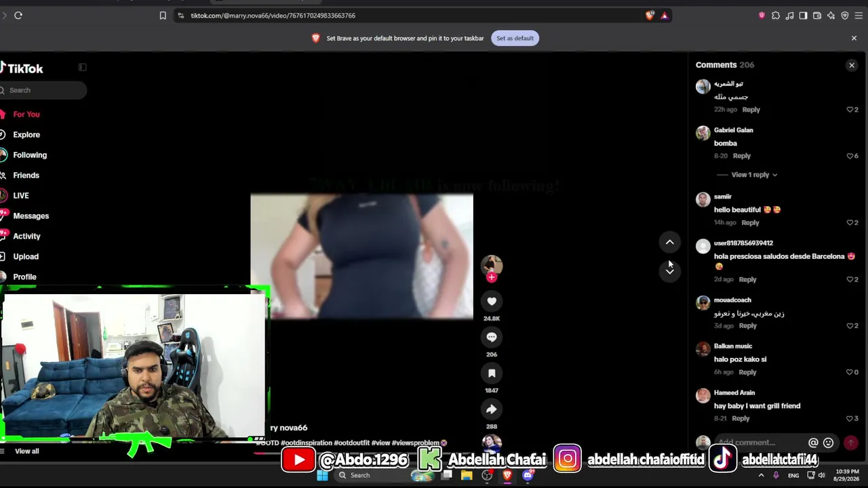The width and height of the screenshot is (868, 488).
Task: Insert a mention with the @ icon
Action: [x=813, y=443]
